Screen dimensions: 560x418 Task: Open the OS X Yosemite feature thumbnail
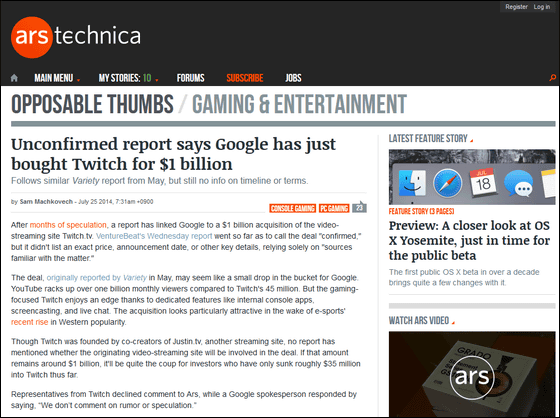472,177
